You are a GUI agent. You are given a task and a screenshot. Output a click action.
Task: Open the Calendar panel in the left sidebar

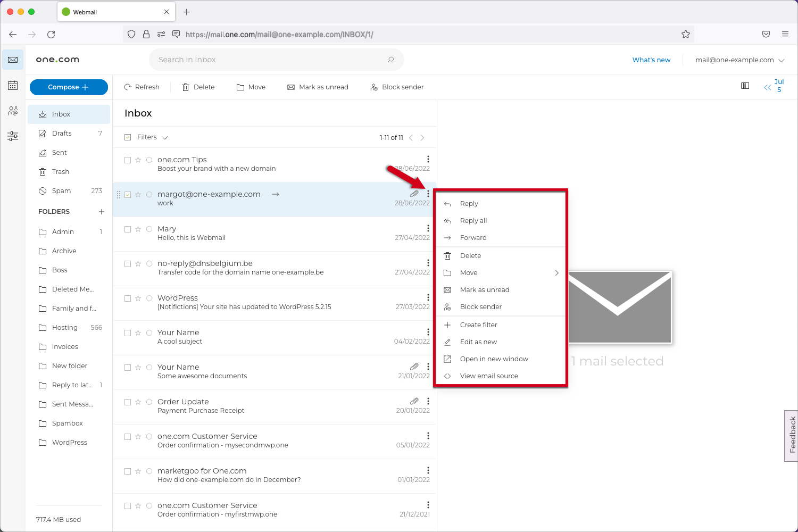click(12, 85)
